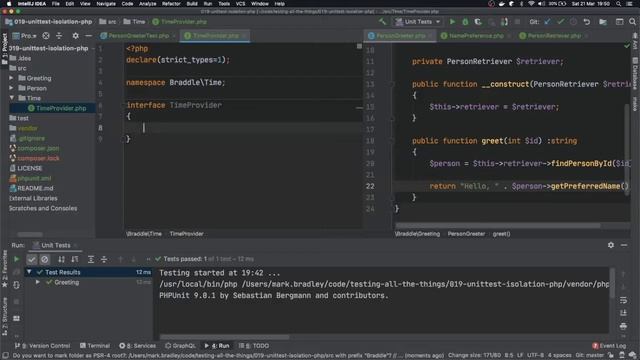Open the Unit Tests run configuration dropdown
640x360 pixels.
(418, 22)
